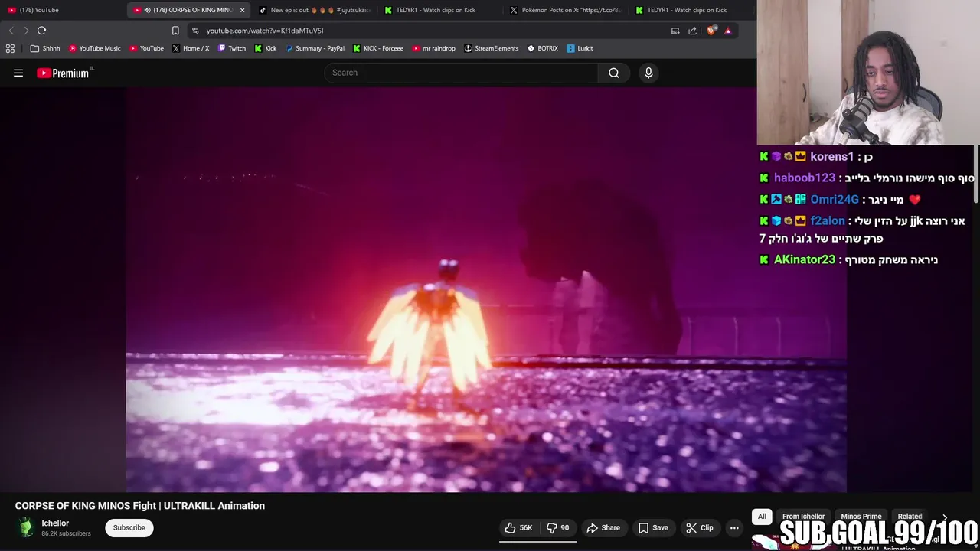Dislike the video showing 90
The image size is (980, 551).
558,527
